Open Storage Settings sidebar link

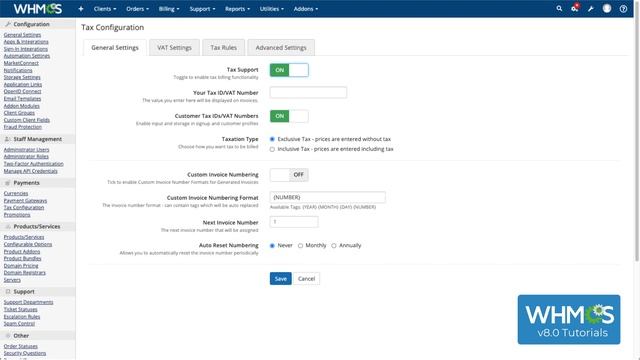22,77
